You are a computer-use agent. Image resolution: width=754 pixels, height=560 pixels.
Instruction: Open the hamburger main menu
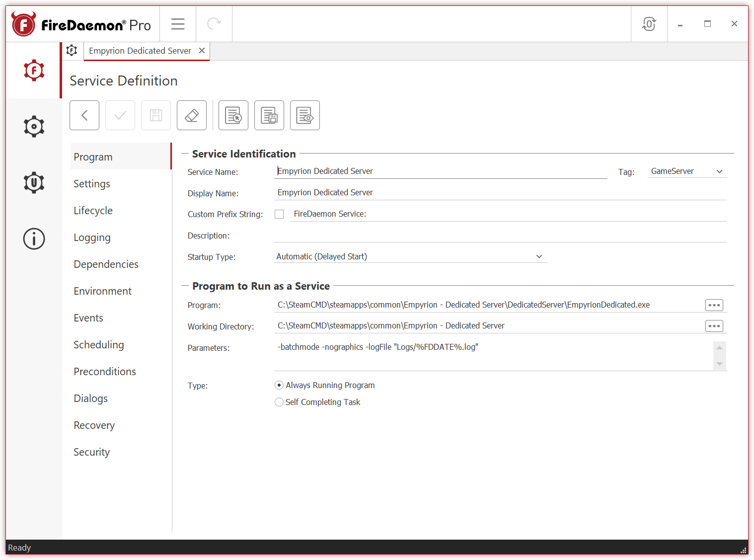pyautogui.click(x=178, y=24)
